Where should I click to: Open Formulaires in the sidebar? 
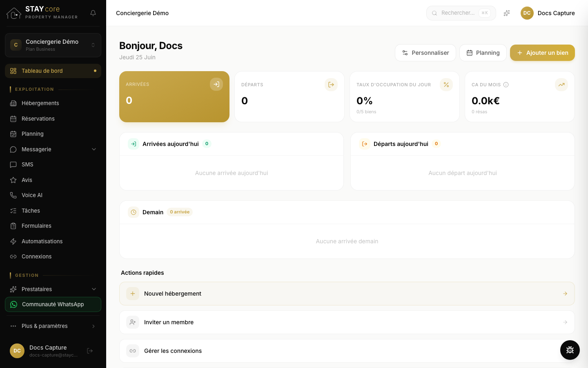[53, 226]
